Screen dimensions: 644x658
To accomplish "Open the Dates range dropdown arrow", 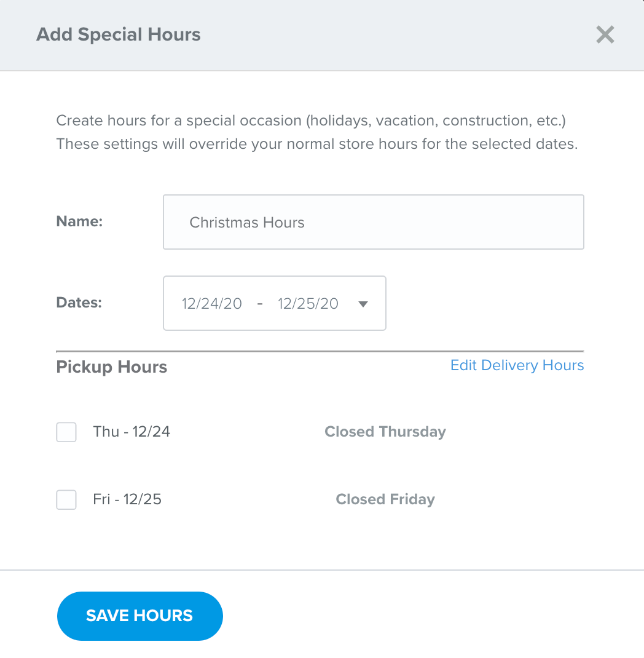I will coord(363,304).
